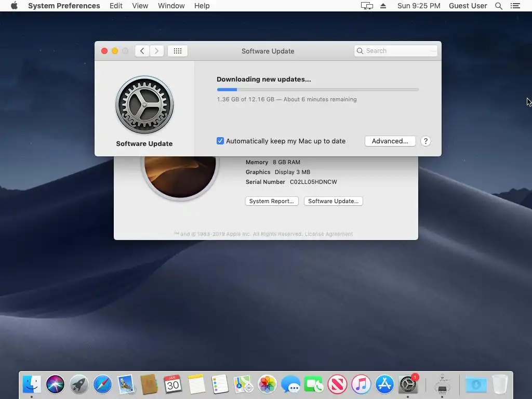Open AirPlay display menu bar icon
The width and height of the screenshot is (532, 399).
click(x=367, y=6)
